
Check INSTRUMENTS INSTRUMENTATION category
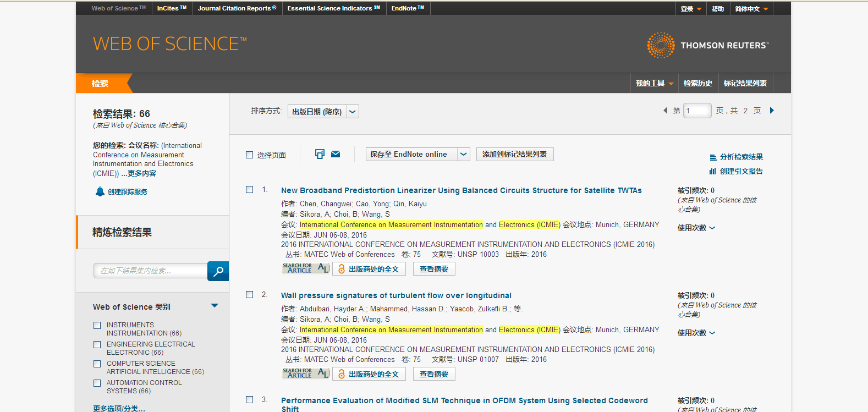tap(97, 326)
